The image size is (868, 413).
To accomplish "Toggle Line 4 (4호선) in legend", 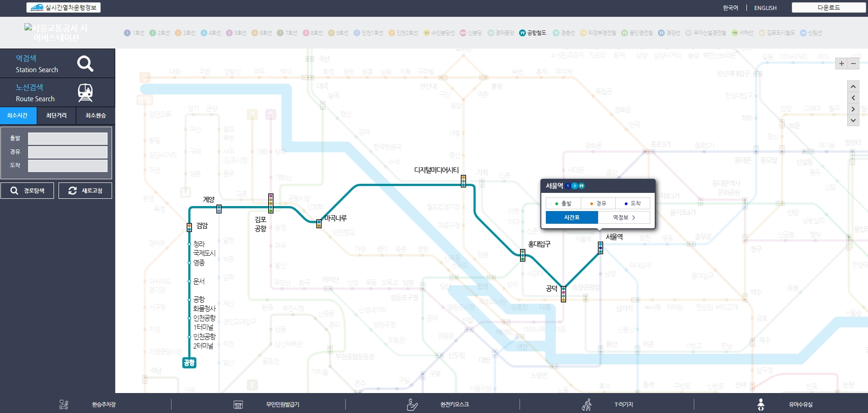I will (211, 33).
